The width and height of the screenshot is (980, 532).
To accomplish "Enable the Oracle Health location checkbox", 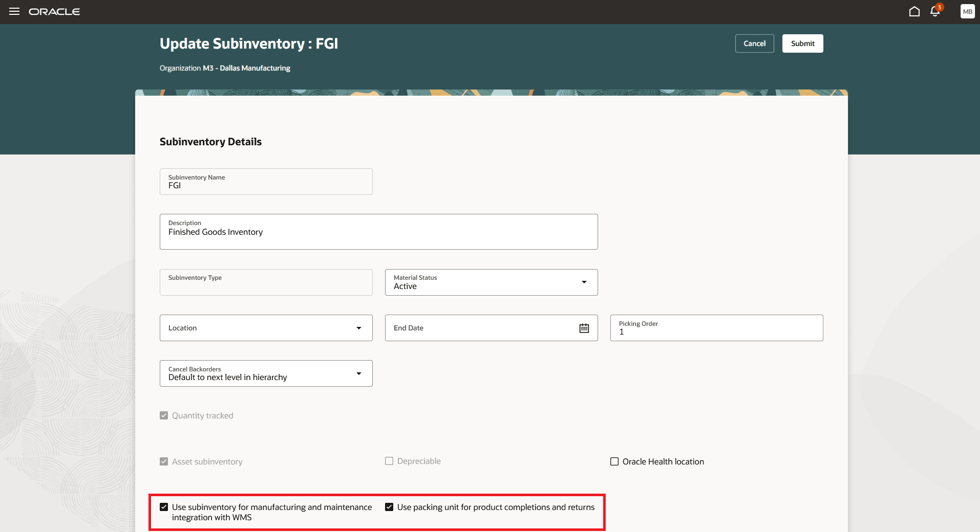I will point(614,461).
